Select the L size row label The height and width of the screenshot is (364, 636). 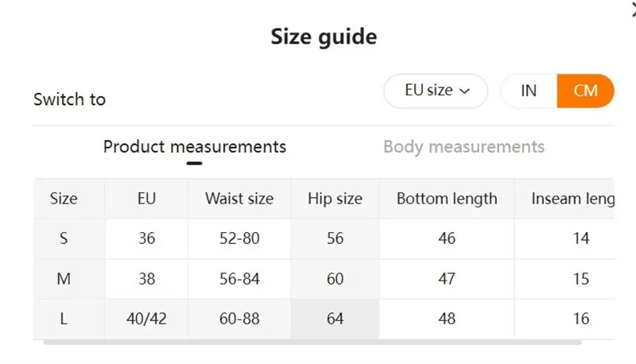64,319
